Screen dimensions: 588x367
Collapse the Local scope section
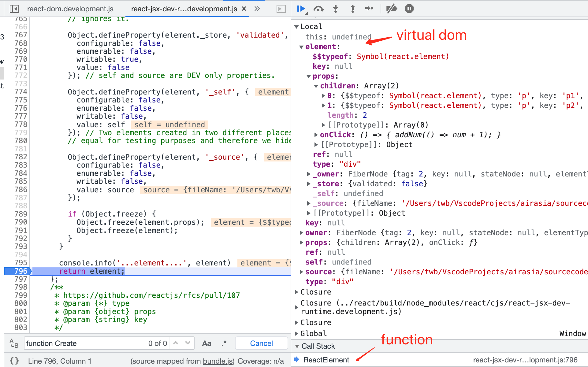pyautogui.click(x=296, y=27)
